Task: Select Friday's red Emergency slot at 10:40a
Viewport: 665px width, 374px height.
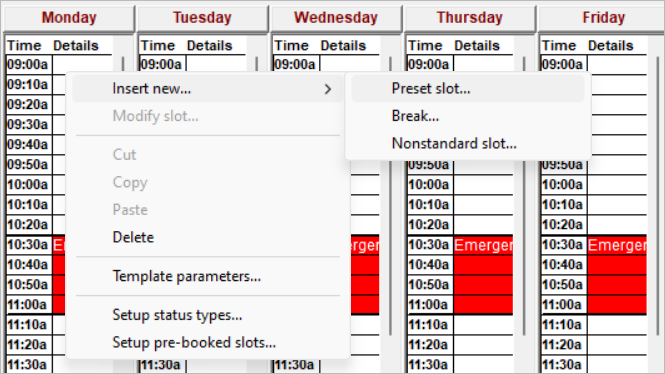Action: [x=617, y=265]
